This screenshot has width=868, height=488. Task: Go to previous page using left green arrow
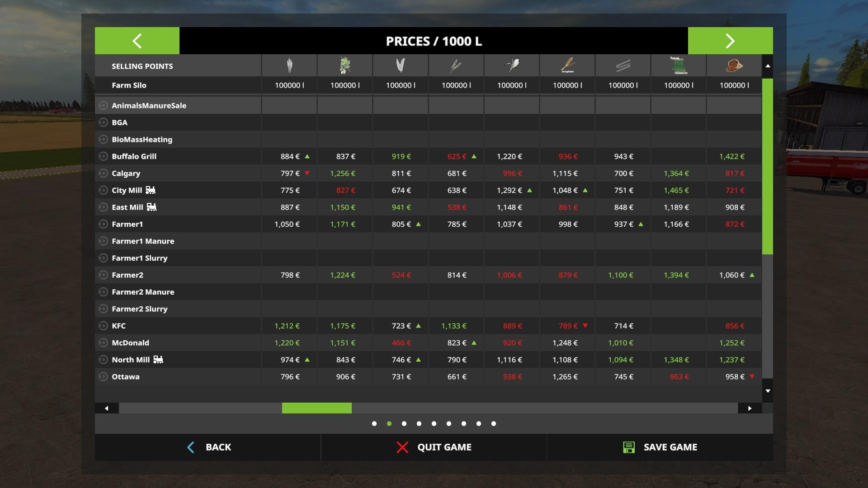[x=137, y=41]
